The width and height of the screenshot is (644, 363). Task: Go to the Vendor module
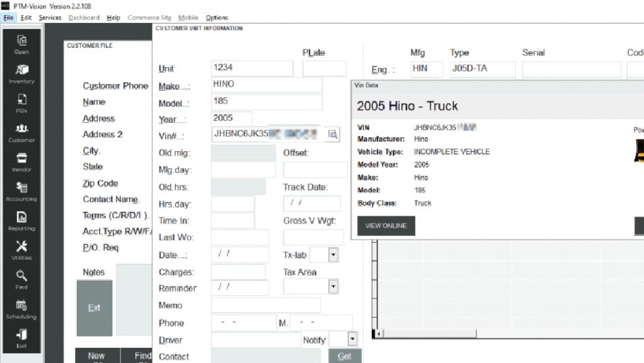click(x=22, y=161)
